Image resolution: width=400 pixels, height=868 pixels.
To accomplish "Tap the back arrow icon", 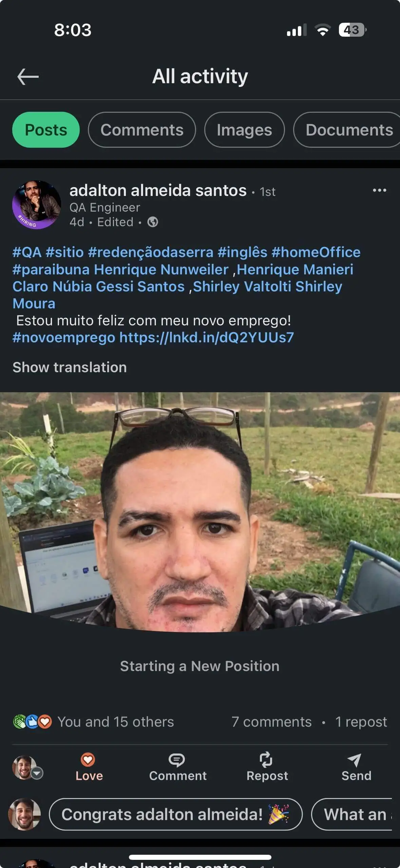I will 28,76.
